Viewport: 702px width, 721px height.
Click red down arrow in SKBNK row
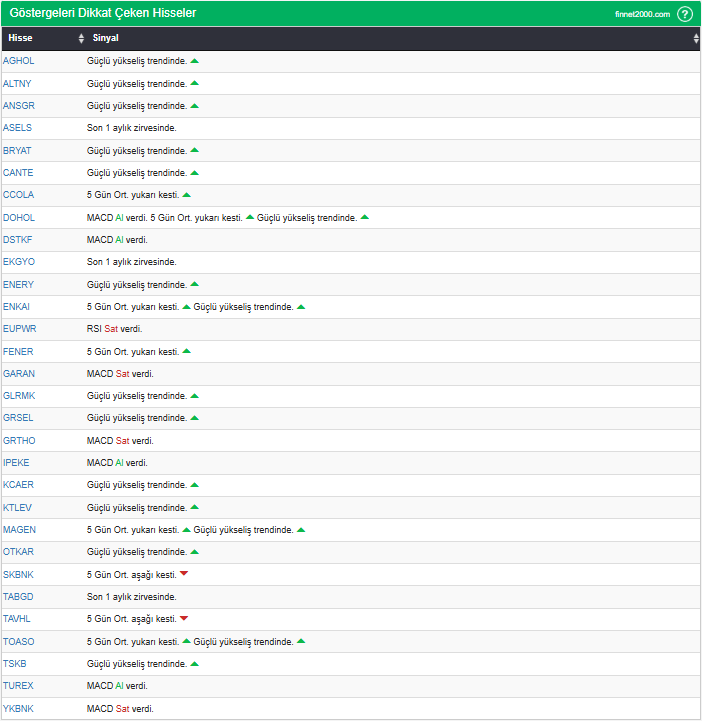(x=184, y=574)
